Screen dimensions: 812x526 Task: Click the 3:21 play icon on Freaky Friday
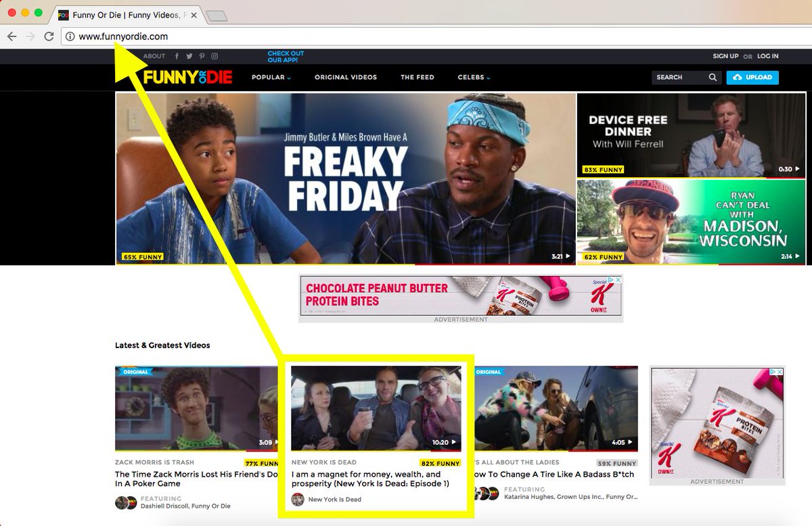568,257
